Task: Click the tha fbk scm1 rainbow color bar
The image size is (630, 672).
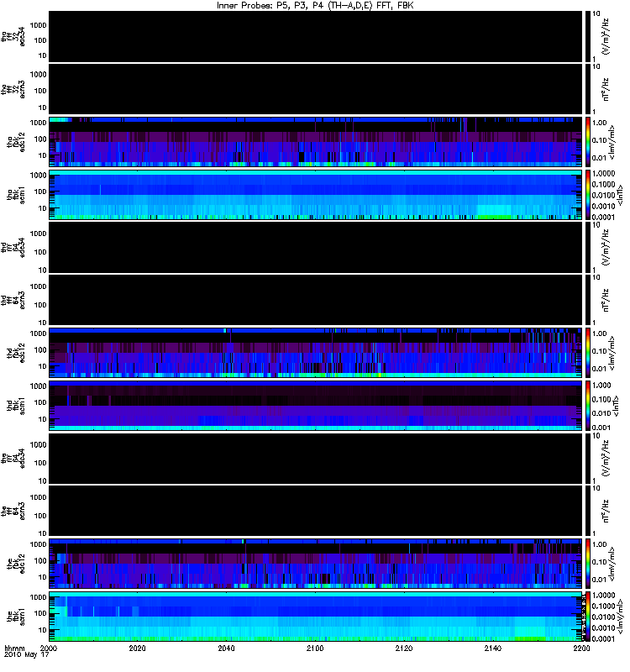Action: click(x=587, y=195)
